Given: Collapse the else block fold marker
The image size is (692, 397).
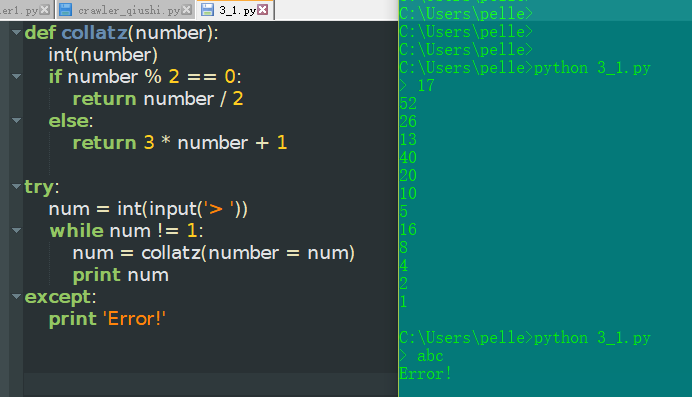Looking at the screenshot, I should pos(16,120).
